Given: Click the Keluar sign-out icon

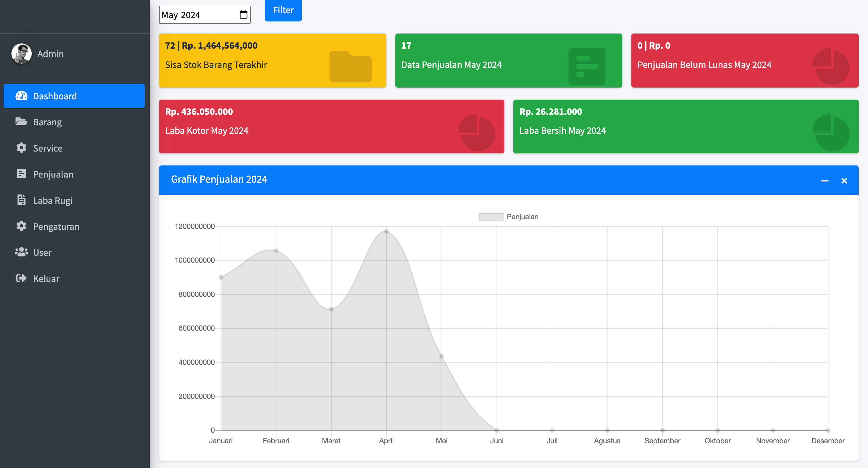Looking at the screenshot, I should point(21,278).
